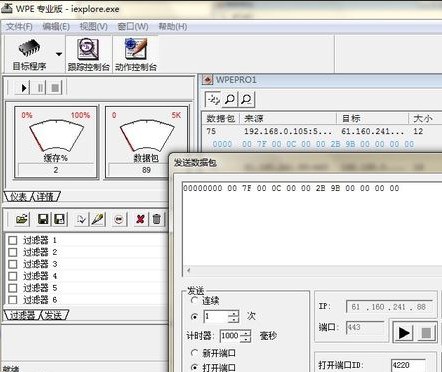Open the 文件(F) menu
The image size is (442, 372).
pyautogui.click(x=19, y=27)
